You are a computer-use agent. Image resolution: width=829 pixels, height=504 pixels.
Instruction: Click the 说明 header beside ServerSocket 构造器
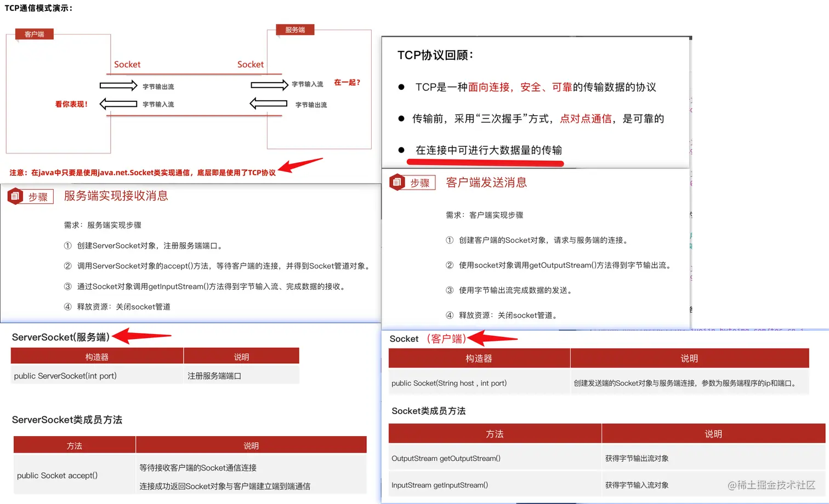coord(241,357)
